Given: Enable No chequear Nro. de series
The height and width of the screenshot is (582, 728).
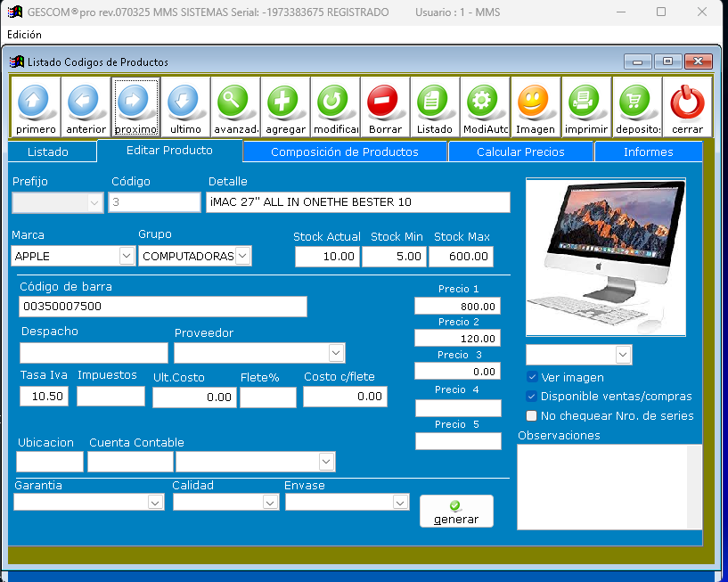Looking at the screenshot, I should point(532,415).
